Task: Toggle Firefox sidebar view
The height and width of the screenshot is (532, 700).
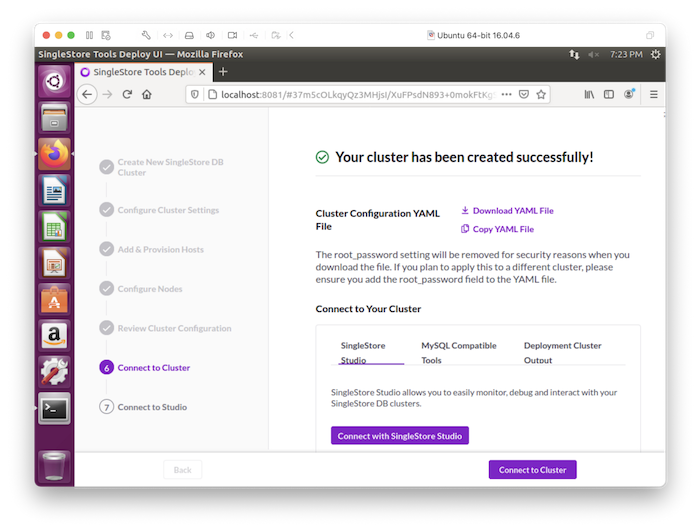Action: (609, 95)
